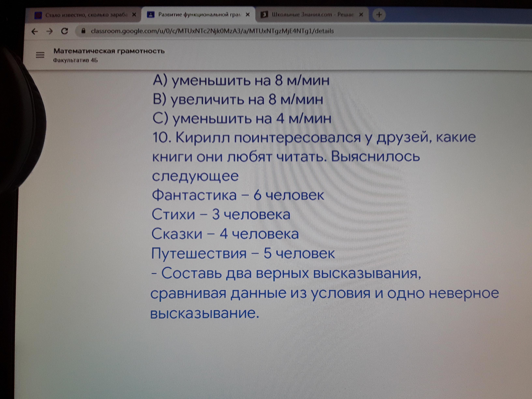This screenshot has height=399, width=532.
Task: Click answer line 'А) уменьшить на 8 м/мин'
Action: click(241, 81)
